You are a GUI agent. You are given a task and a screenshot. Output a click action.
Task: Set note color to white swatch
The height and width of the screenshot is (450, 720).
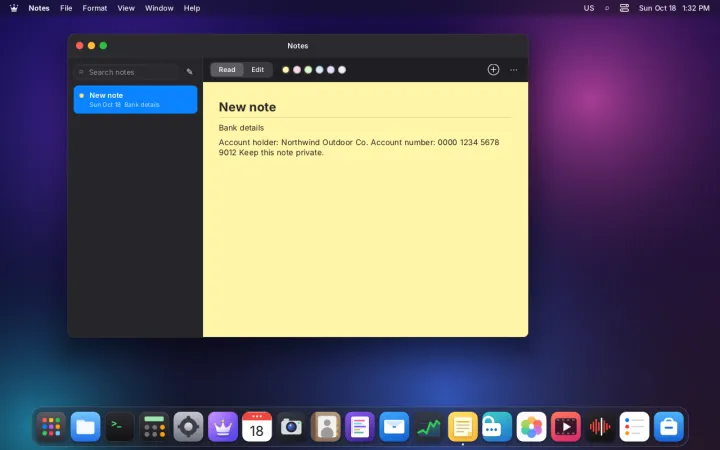(342, 70)
